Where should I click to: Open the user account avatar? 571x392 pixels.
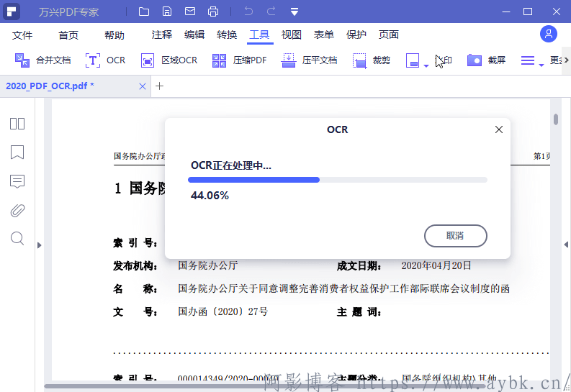coord(549,35)
